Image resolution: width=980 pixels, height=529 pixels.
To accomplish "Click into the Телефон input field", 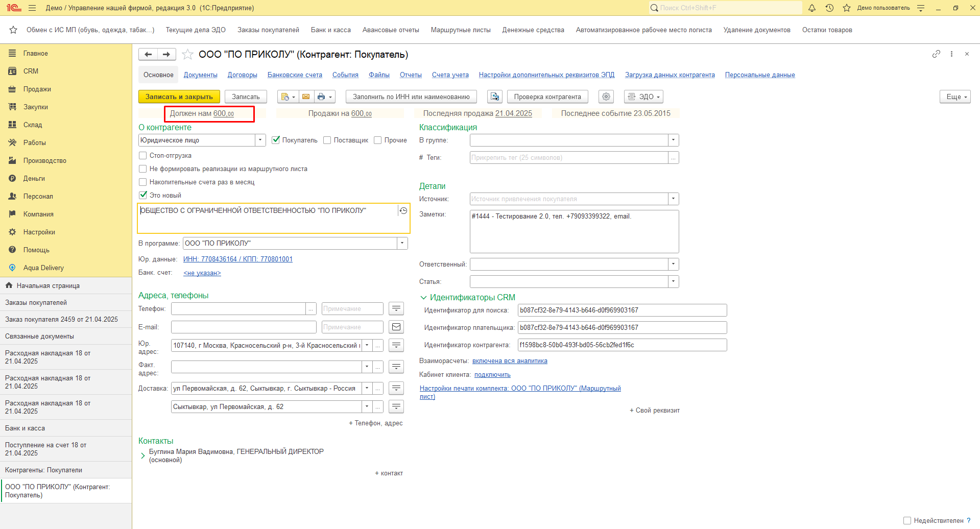I will (238, 308).
